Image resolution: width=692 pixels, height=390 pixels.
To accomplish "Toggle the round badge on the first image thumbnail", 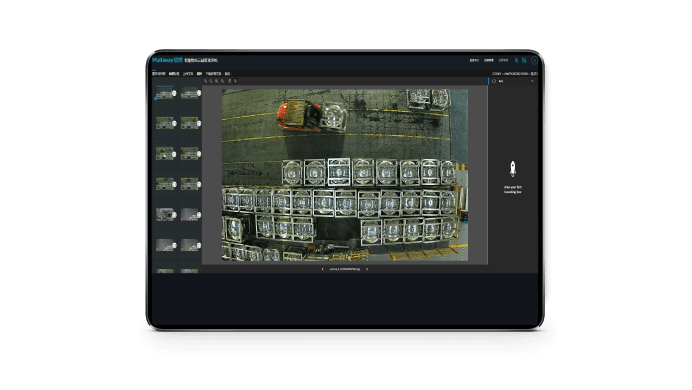I will (174, 94).
